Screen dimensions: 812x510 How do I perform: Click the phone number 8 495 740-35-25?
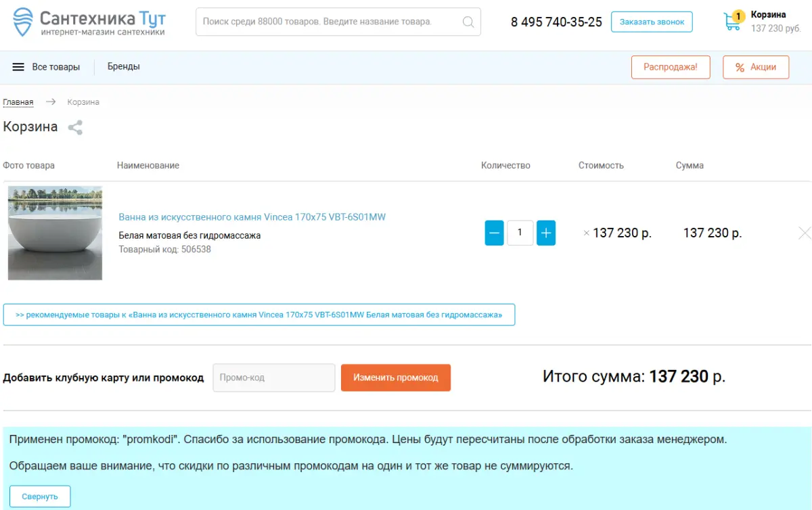556,22
